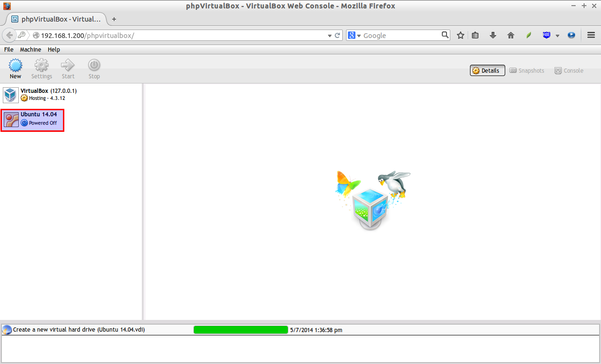601x364 pixels.
Task: Click the green task progress bar
Action: coord(241,330)
